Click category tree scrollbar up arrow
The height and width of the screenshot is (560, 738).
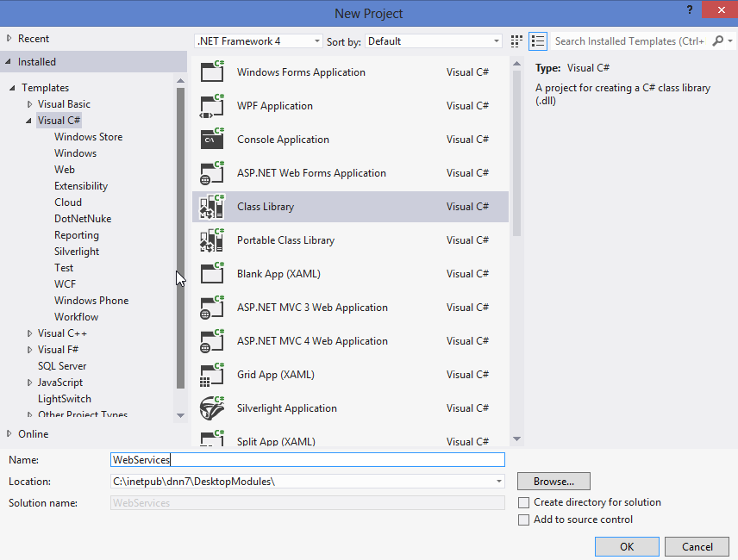(180, 81)
